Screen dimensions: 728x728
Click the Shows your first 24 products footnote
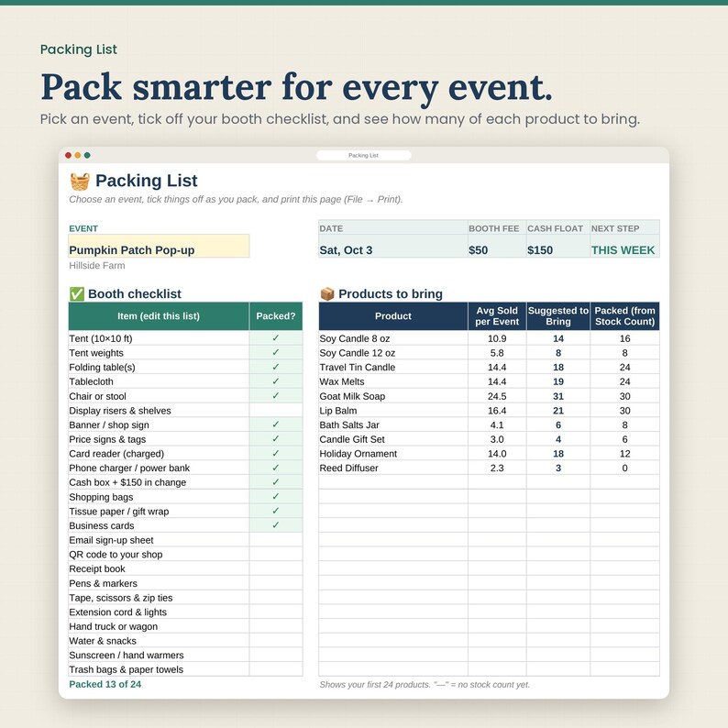pos(425,684)
